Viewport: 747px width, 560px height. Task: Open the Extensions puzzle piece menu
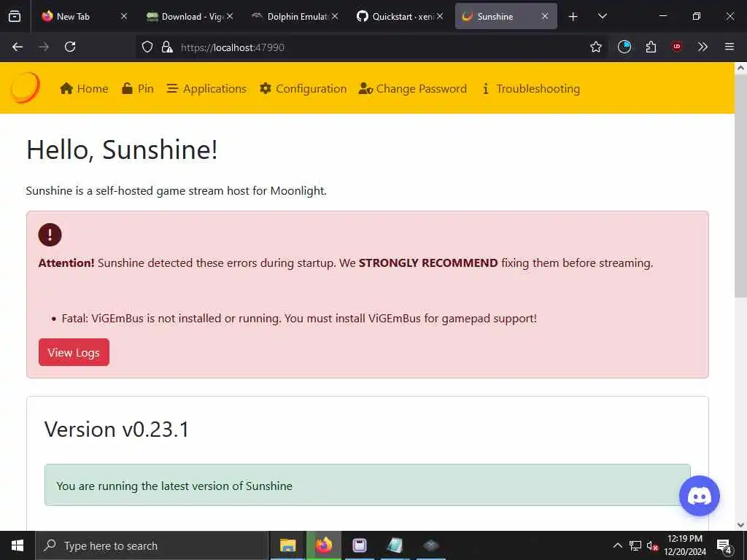651,47
